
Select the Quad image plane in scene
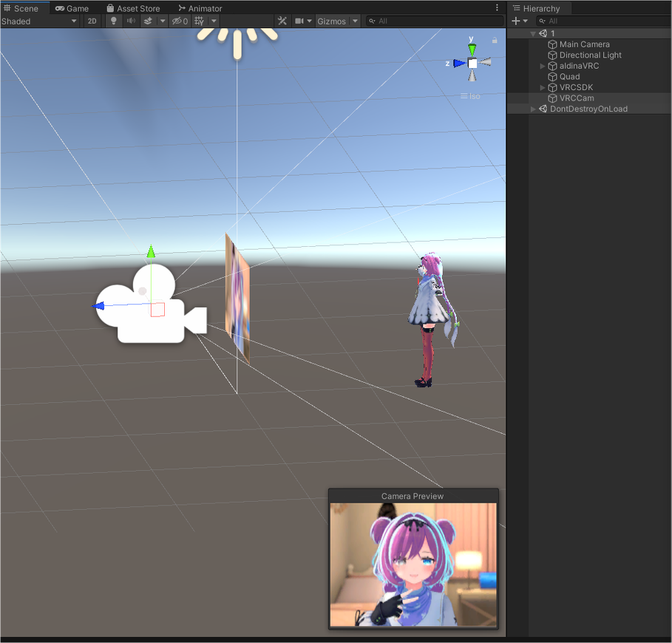click(237, 298)
